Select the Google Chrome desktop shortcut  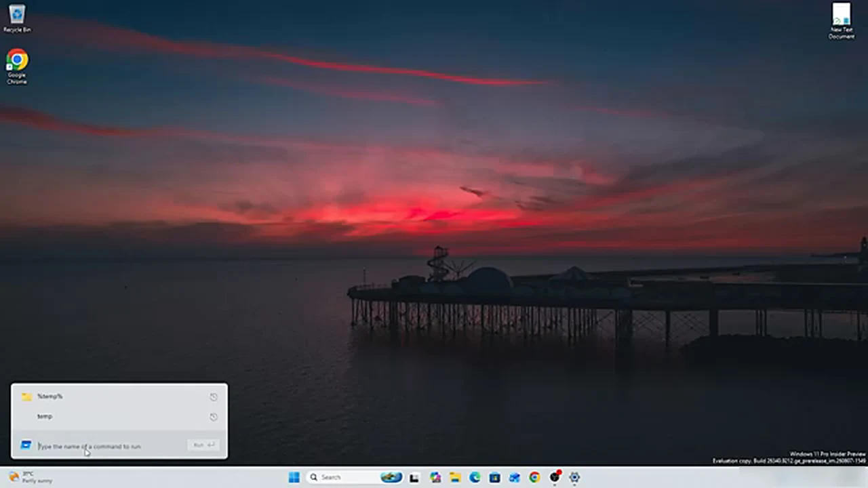pyautogui.click(x=17, y=66)
